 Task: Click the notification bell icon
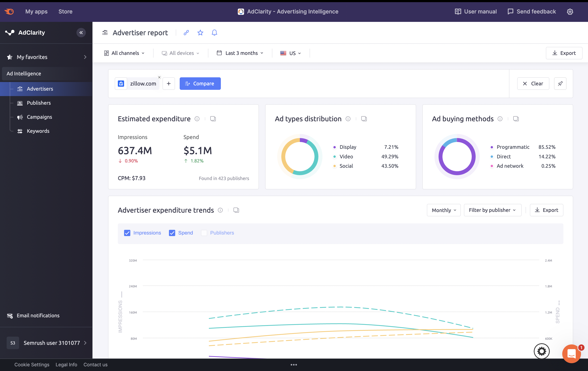click(214, 32)
